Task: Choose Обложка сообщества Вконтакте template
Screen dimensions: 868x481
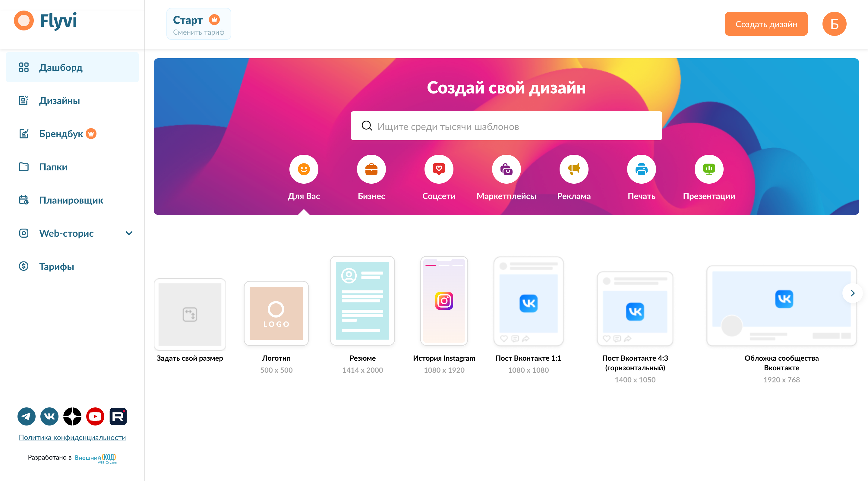Action: pyautogui.click(x=781, y=306)
